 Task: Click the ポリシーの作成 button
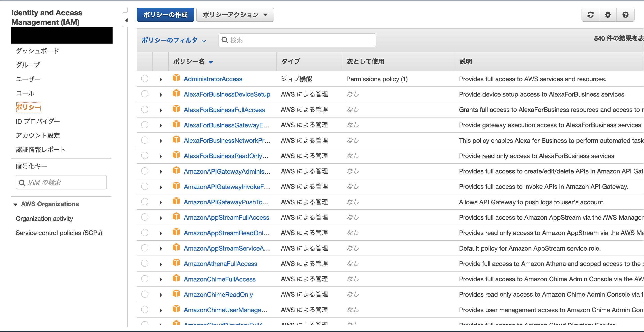165,15
